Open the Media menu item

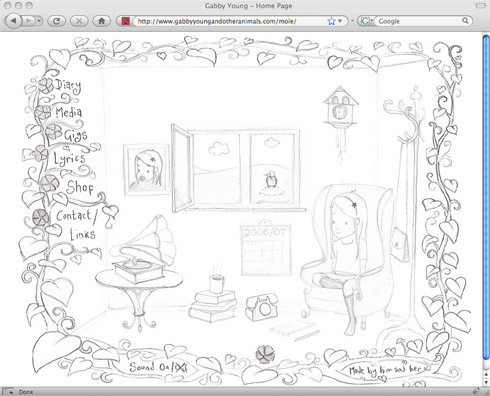[x=69, y=112]
